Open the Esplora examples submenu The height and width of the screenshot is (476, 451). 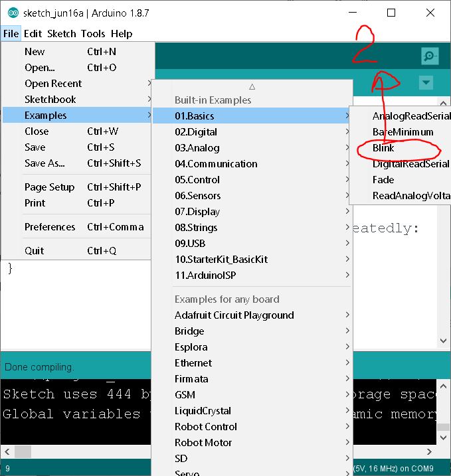252,347
